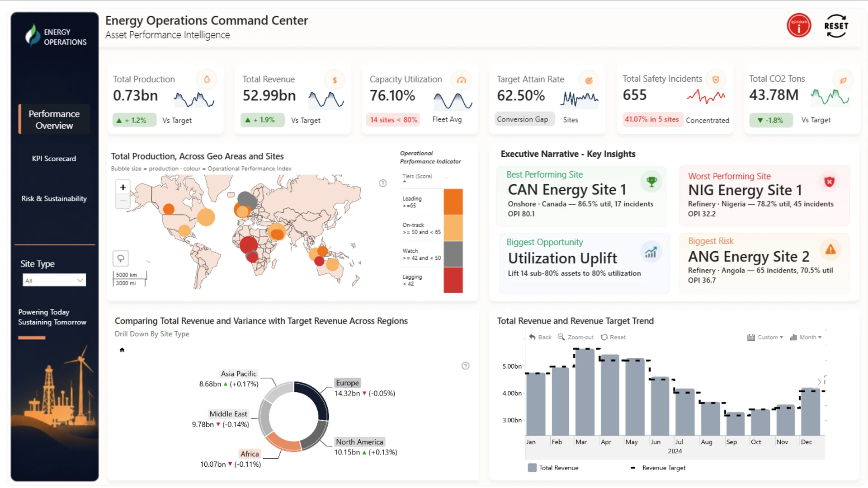Viewport: 868px width, 488px height.
Task: Switch to Risk & Sustainability page
Action: [x=54, y=198]
